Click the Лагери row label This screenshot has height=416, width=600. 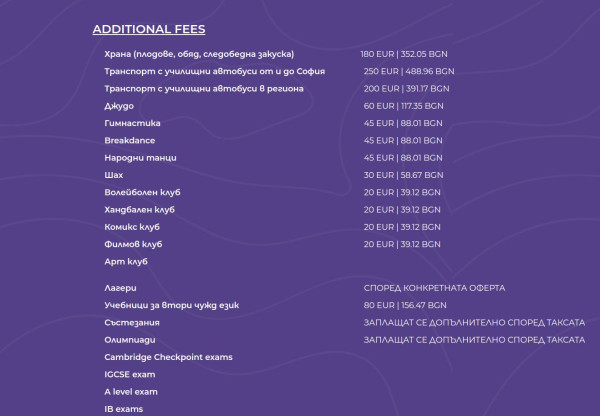click(120, 288)
